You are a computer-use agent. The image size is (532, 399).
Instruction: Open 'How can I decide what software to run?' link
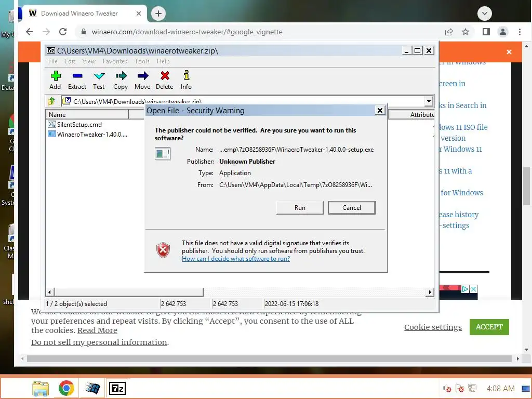coord(236,259)
